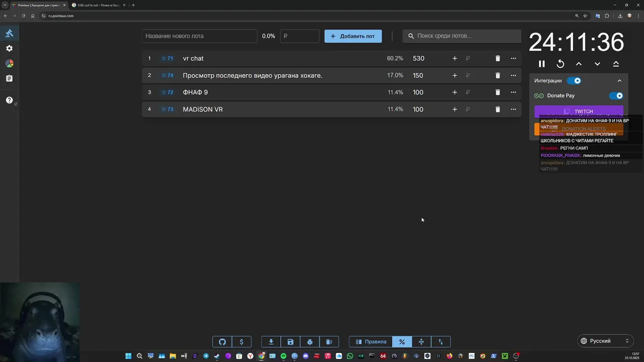Screen dimensions: 644x362
Task: Delete the ФНАФ 9 lot
Action: 498,93
